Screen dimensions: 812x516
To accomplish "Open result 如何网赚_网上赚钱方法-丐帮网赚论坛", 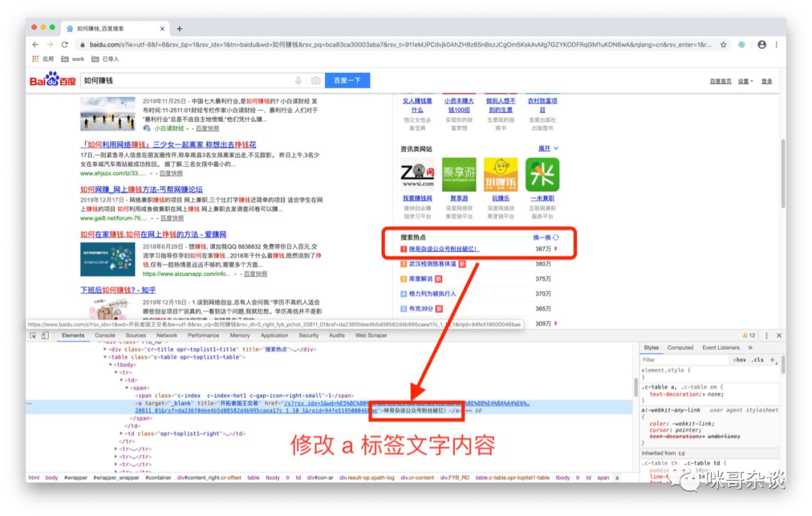I will tap(141, 190).
